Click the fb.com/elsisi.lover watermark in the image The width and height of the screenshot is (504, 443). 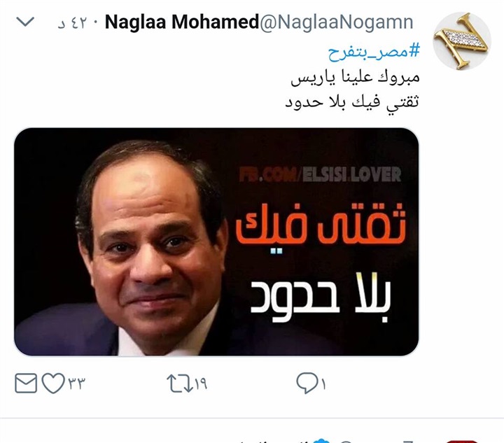click(x=320, y=174)
